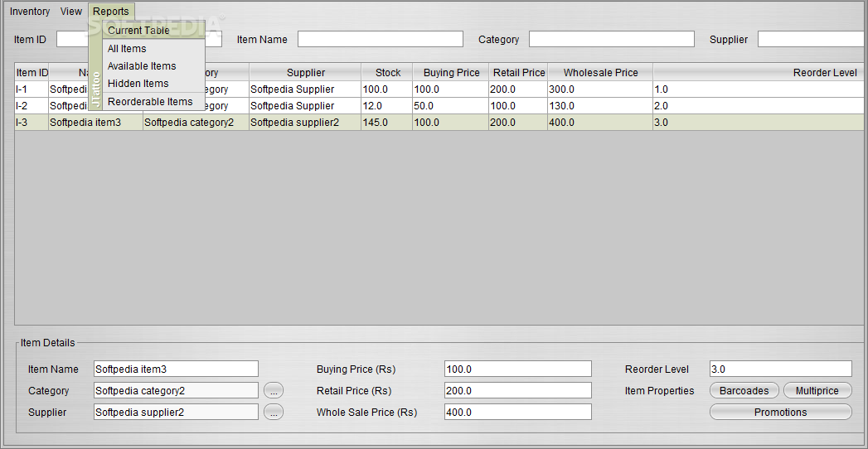Open category browse button (...)

tap(274, 390)
